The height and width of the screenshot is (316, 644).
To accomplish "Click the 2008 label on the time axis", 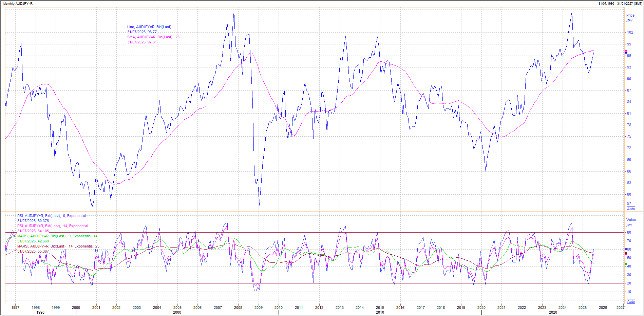I will (238, 308).
